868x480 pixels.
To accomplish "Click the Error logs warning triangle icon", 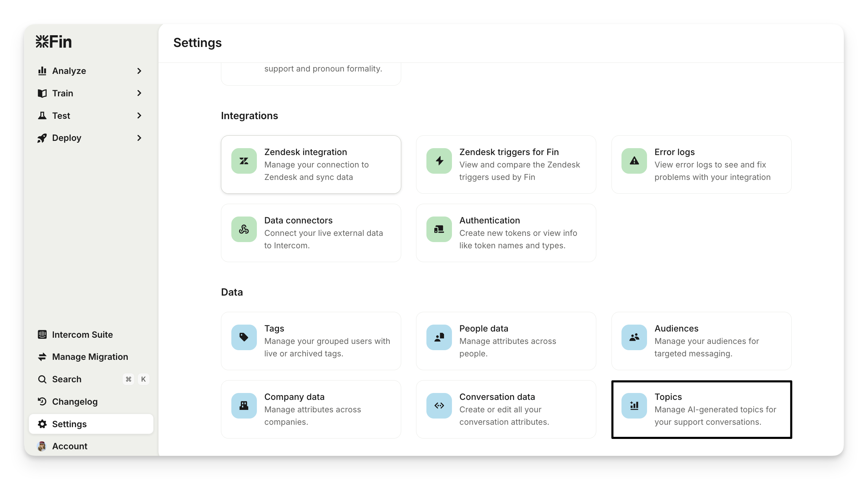I will pyautogui.click(x=634, y=161).
